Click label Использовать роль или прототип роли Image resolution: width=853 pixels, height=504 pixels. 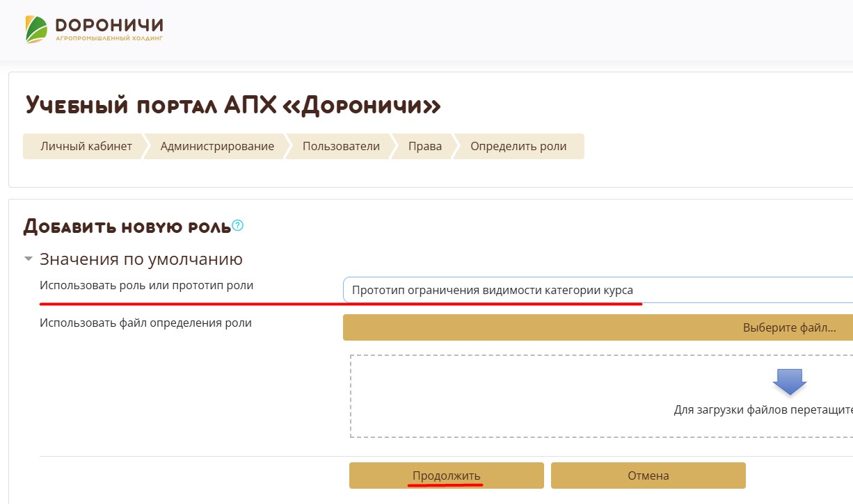coord(147,285)
